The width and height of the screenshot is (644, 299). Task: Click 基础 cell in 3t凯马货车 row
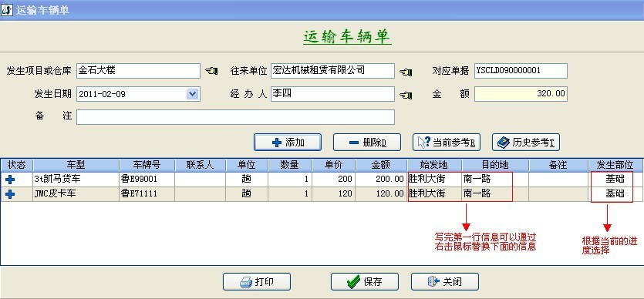coord(615,180)
